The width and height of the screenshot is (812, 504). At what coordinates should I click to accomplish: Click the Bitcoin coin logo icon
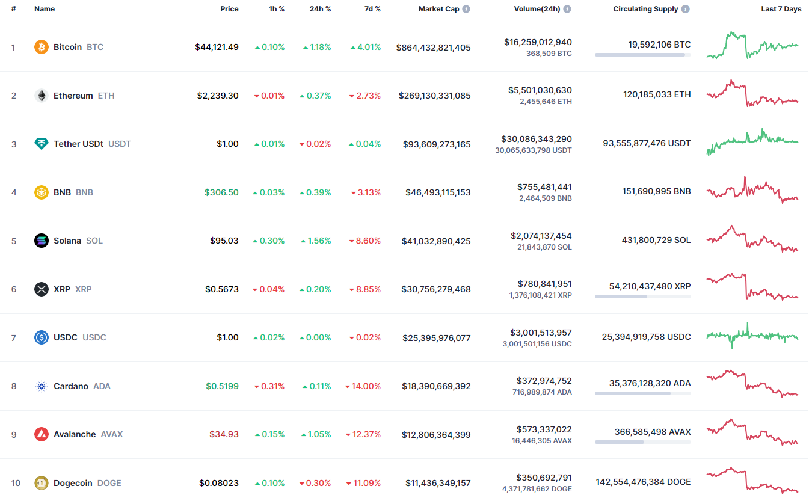click(42, 47)
